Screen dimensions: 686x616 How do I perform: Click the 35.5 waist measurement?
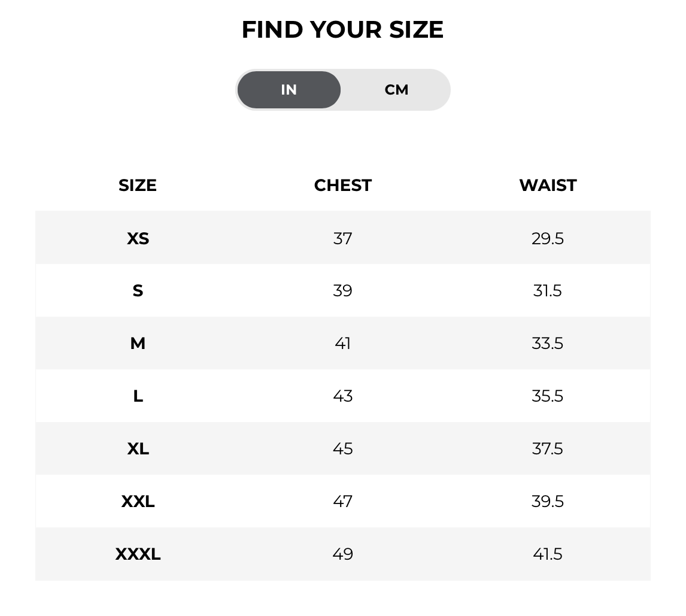pos(548,396)
